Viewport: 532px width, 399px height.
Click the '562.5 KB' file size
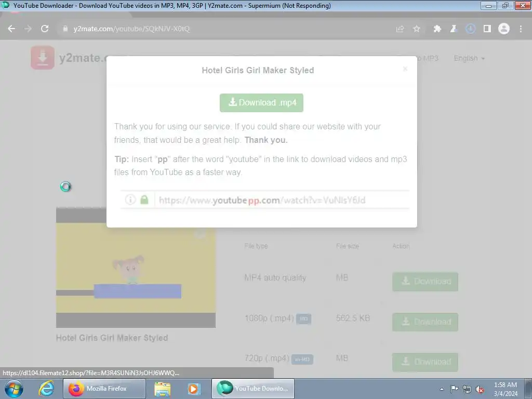(x=353, y=318)
